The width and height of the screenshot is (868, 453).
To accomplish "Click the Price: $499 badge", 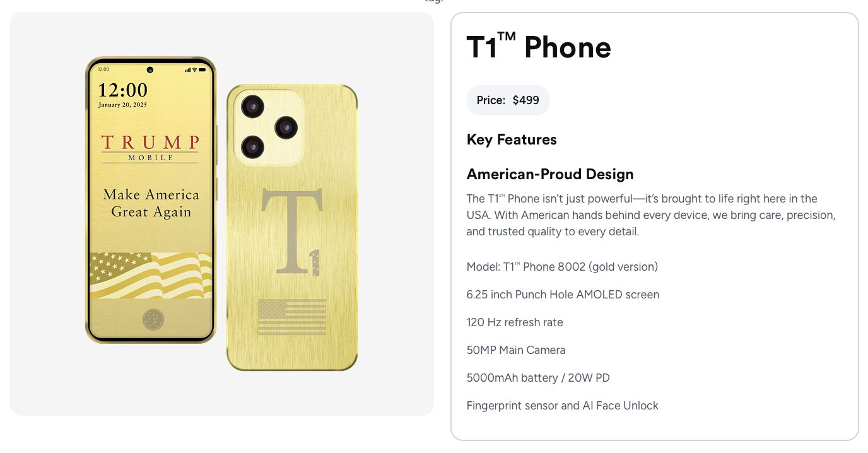I will 508,100.
